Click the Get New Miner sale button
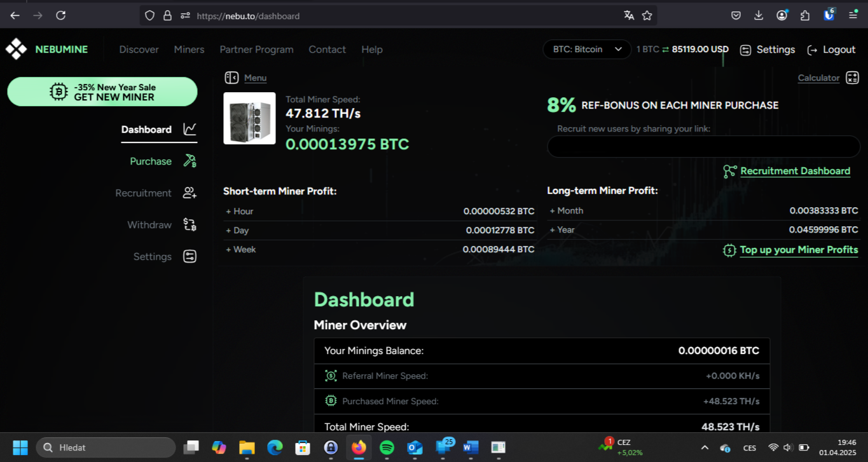This screenshot has height=462, width=868. tap(102, 92)
